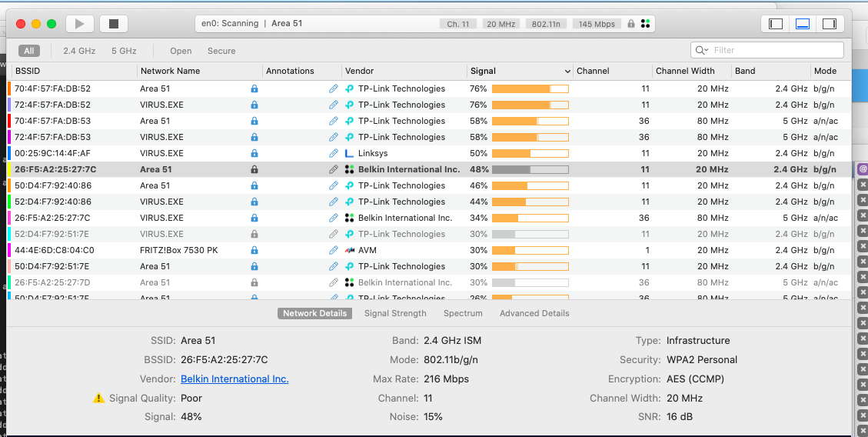The height and width of the screenshot is (437, 868).
Task: Select row with BSSID 00:25:9C:14:4F:AF
Action: (429, 153)
